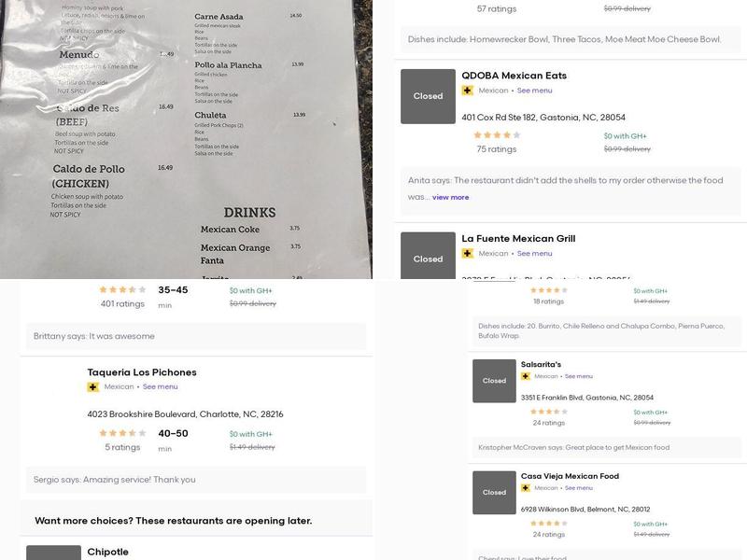
Task: Open the Salsarita's See menu link
Action: (578, 377)
